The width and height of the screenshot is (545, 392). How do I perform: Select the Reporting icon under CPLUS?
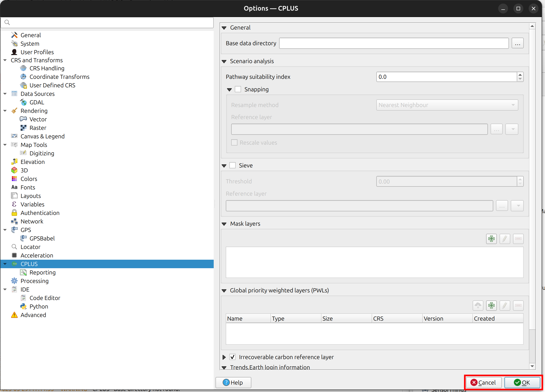point(23,272)
